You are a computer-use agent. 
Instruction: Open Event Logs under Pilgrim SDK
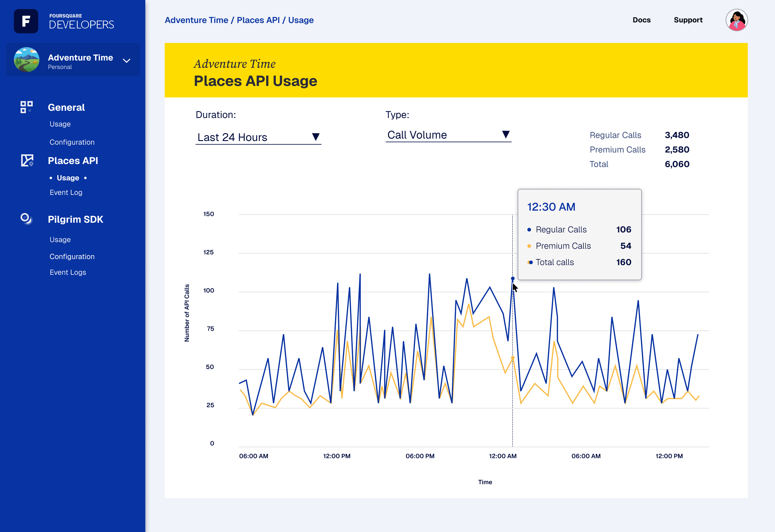point(68,272)
